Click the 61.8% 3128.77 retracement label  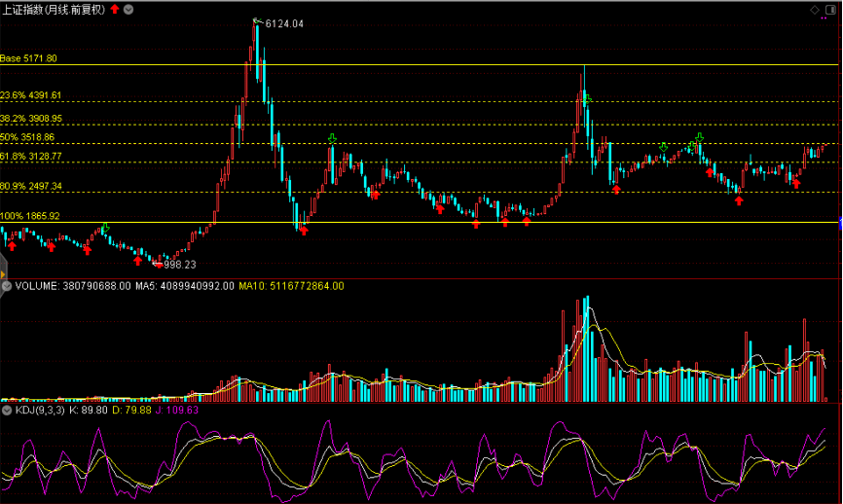pyautogui.click(x=31, y=156)
